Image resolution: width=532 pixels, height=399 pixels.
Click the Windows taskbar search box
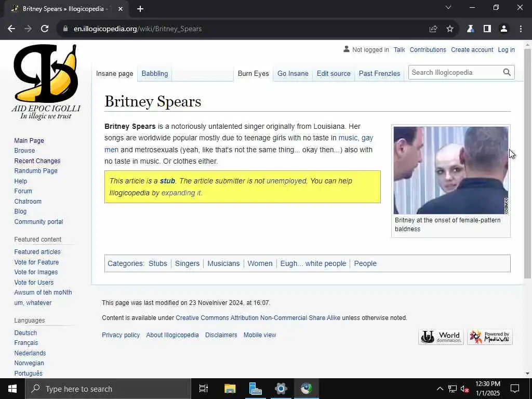108,389
